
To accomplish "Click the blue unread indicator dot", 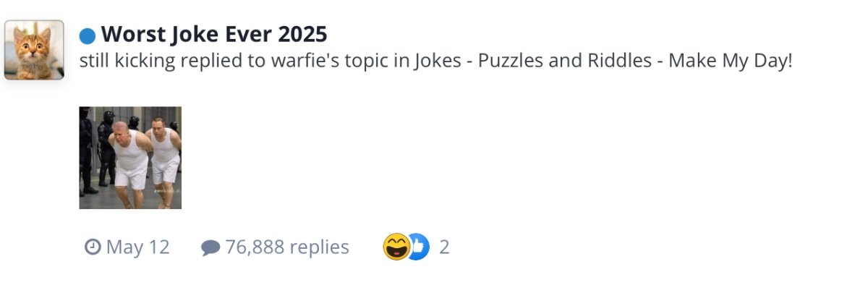I will click(x=88, y=35).
